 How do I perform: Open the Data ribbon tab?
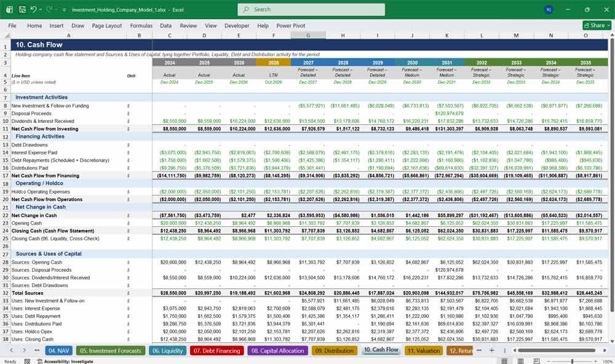click(x=165, y=25)
